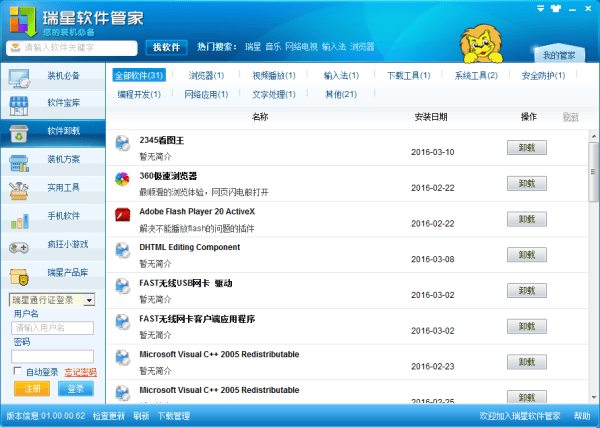Click the 名称 column header
Screen dimensions: 600x428
tap(260, 117)
